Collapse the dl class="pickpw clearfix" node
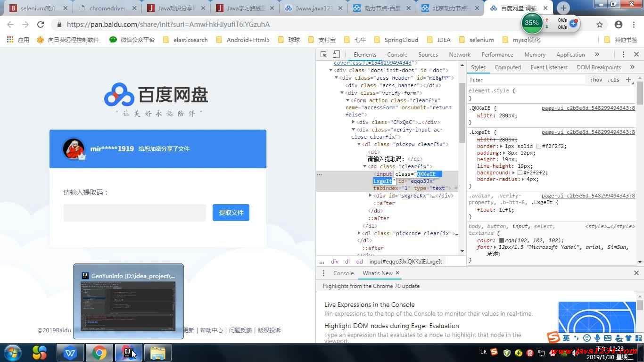Viewport: 644px width, 362px height. [x=359, y=144]
